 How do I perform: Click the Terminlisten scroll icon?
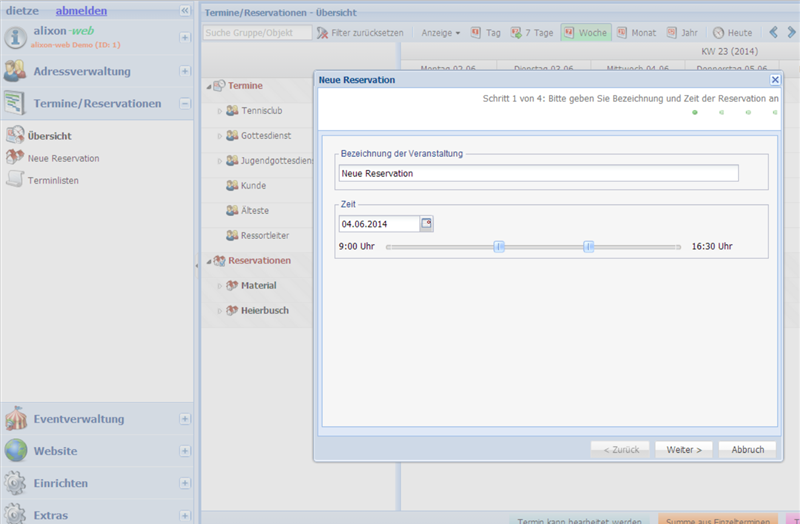(15, 179)
